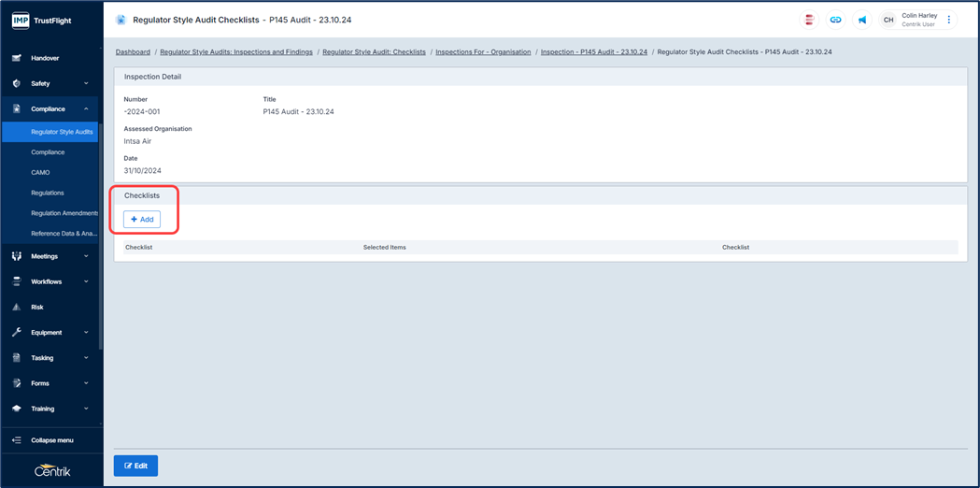Click the IMP TrustFlight logo
Image resolution: width=980 pixels, height=488 pixels.
(42, 20)
